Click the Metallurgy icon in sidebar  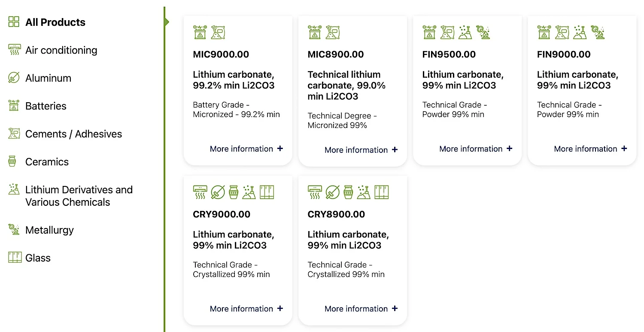(x=14, y=230)
